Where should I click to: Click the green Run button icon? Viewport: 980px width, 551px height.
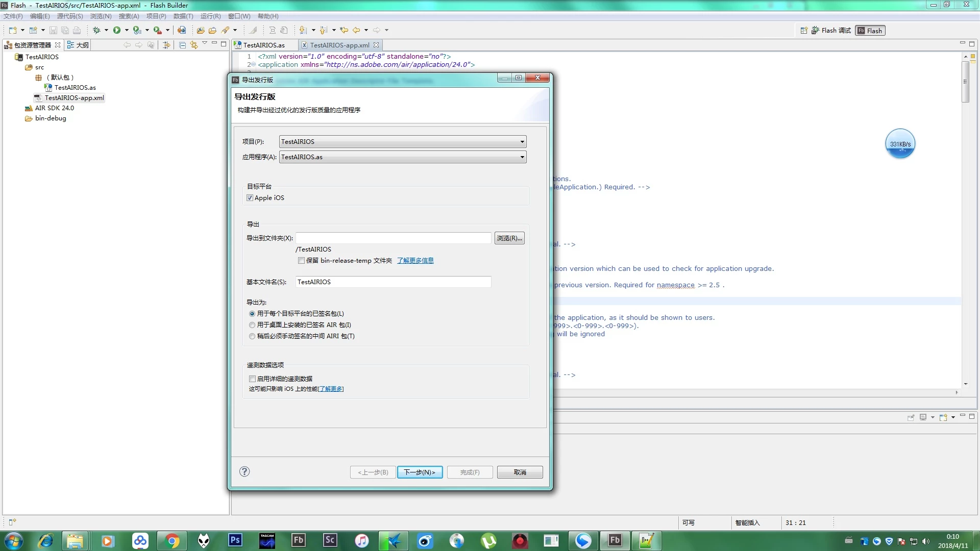pos(117,30)
